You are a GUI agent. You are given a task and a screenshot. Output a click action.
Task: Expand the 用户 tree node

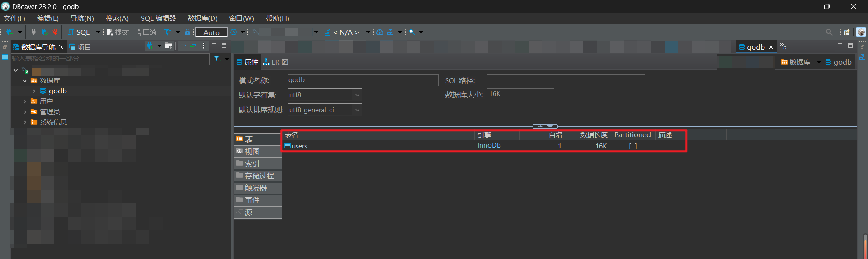[x=24, y=102]
